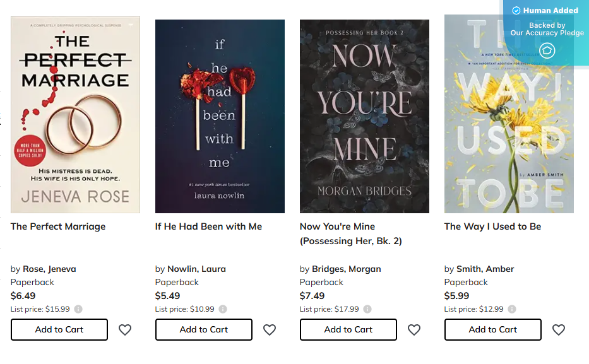The image size is (589, 364).
Task: Add The Way I Used to Be to cart
Action: coord(492,329)
